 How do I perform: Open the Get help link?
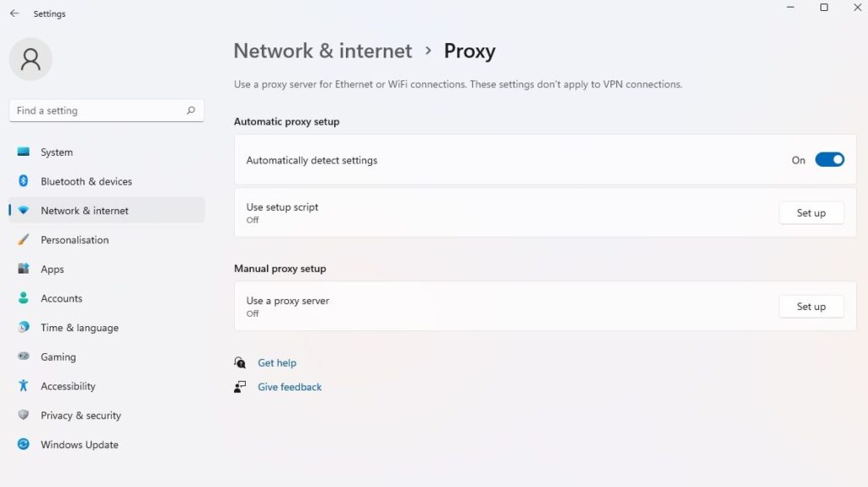[x=277, y=363]
